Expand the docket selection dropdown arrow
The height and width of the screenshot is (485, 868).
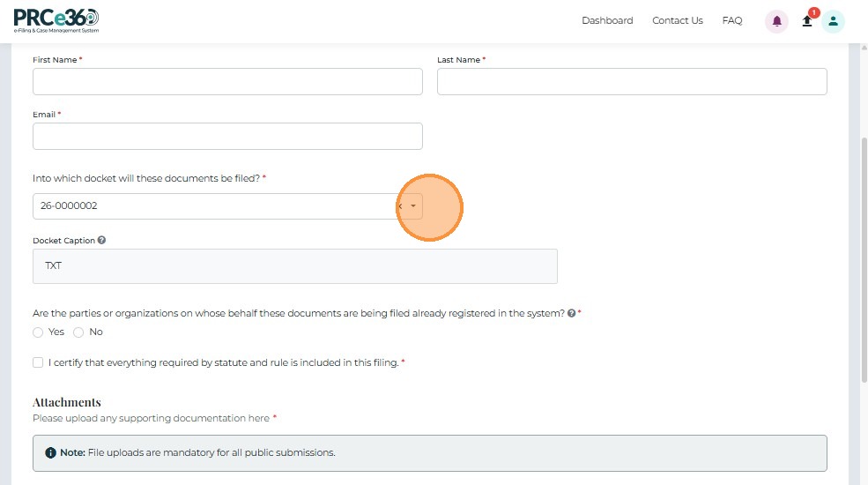[413, 206]
